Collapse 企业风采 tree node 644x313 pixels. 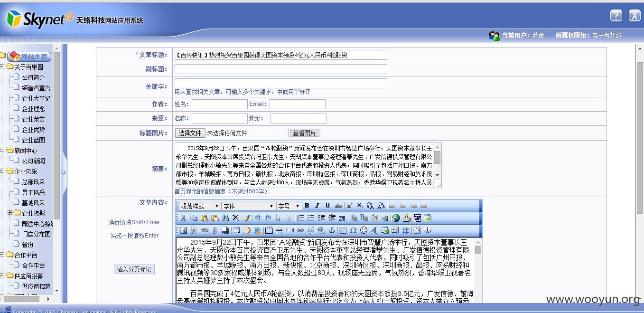click(x=2, y=171)
